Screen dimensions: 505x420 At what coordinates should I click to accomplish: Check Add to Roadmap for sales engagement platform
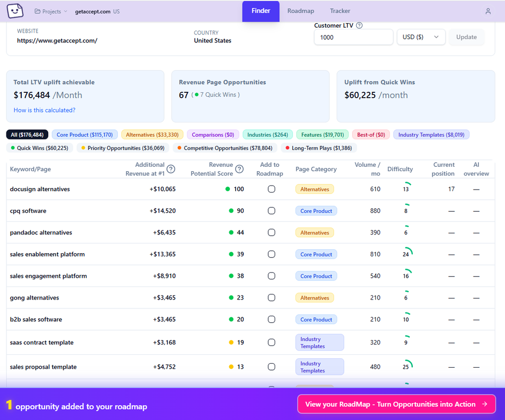click(272, 276)
